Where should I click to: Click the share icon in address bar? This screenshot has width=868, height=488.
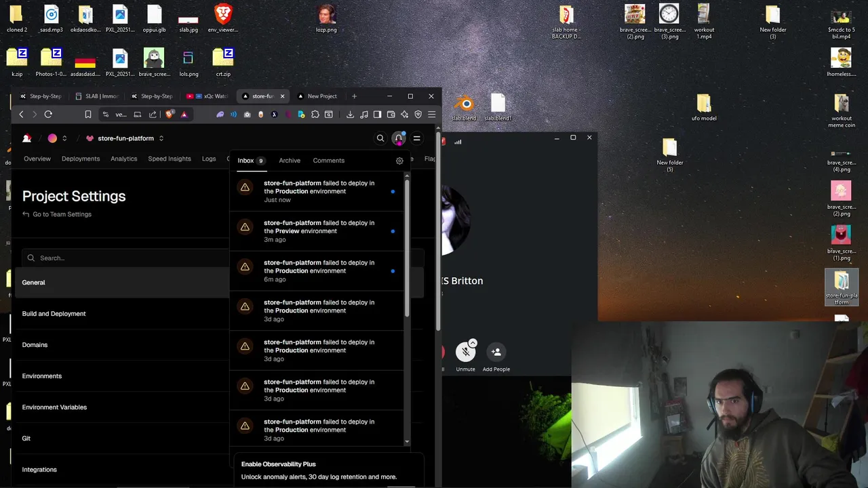click(153, 115)
